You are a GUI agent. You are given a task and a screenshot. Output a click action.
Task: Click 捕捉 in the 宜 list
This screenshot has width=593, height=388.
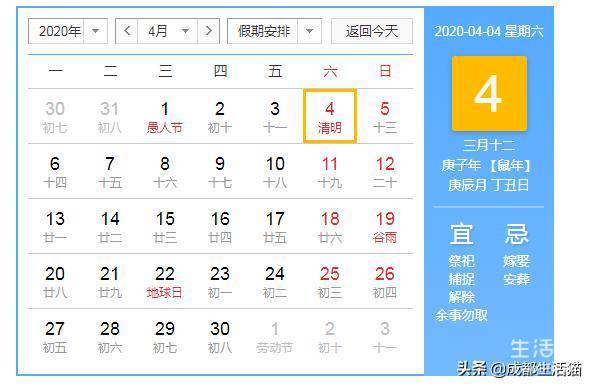461,279
